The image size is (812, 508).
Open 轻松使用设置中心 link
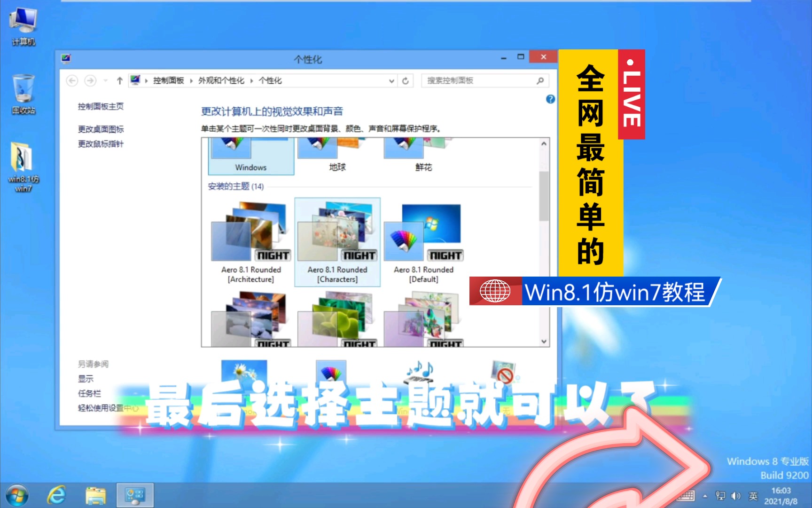(x=108, y=408)
